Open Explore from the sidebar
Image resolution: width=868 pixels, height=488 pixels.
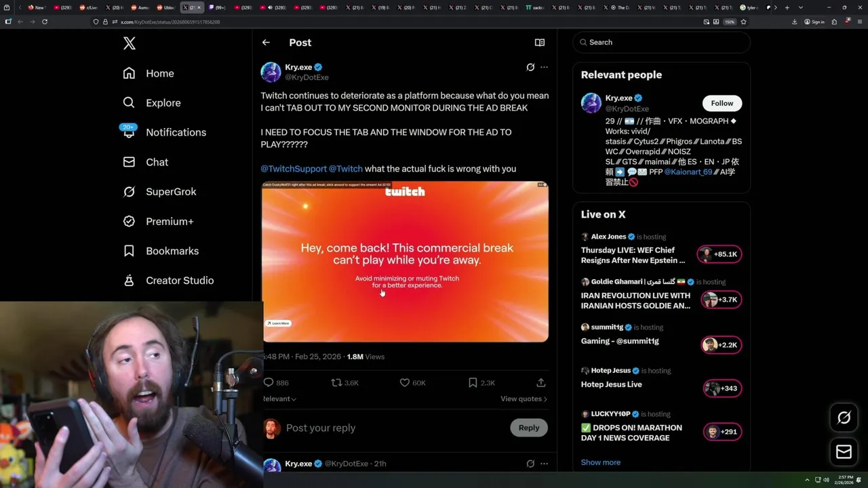[152, 103]
